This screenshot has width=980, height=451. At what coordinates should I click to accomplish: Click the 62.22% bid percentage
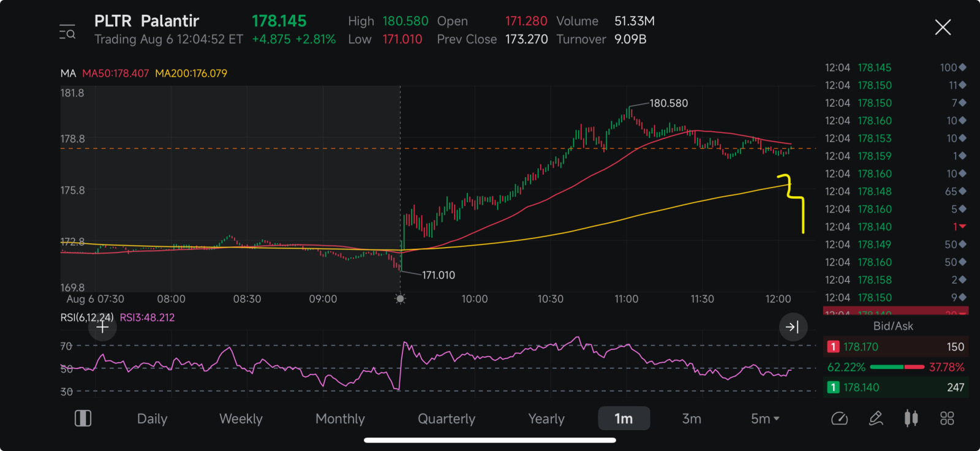coord(846,367)
